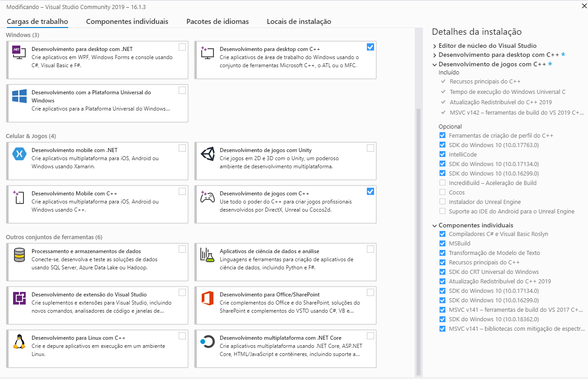The width and height of the screenshot is (588, 379).
Task: Click the game controller C++ icon
Action: point(207,197)
